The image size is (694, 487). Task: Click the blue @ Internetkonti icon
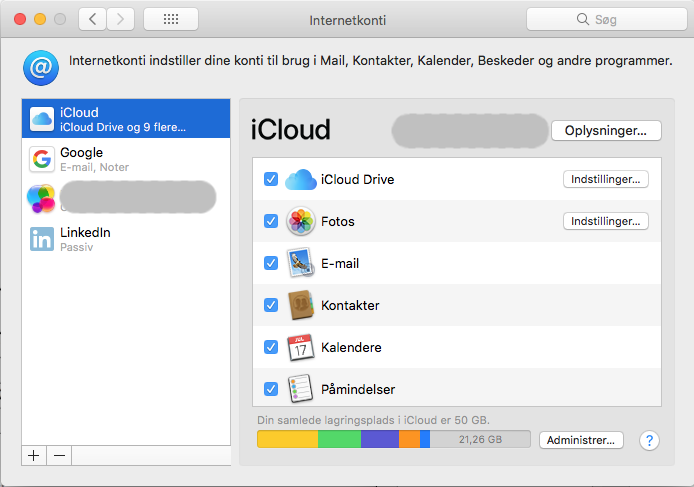coord(41,68)
